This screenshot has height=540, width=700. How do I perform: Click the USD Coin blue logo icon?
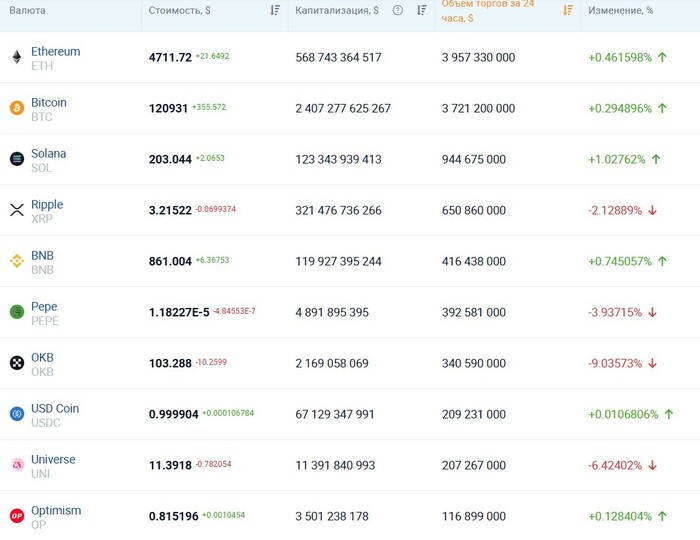point(17,414)
